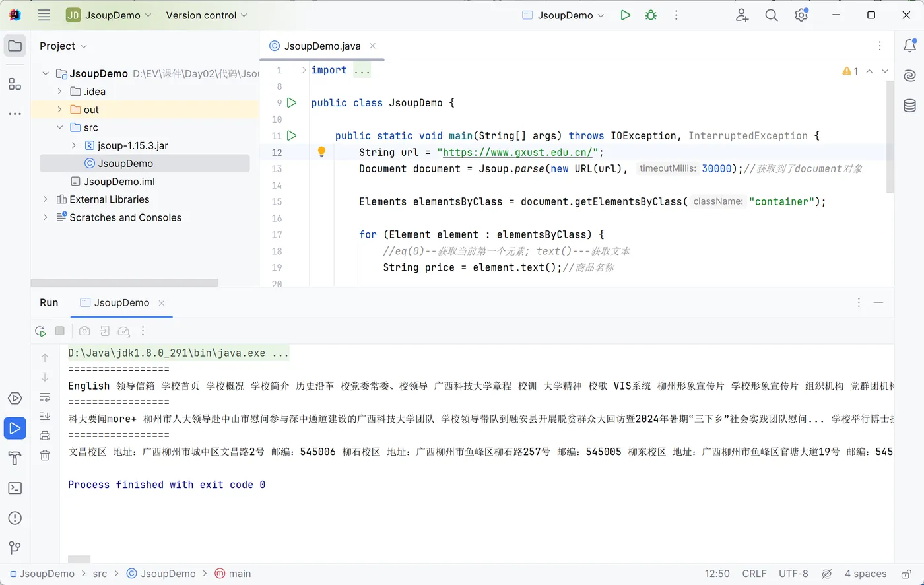Change UTF-8 file encoding
The image size is (924, 585).
tap(793, 574)
